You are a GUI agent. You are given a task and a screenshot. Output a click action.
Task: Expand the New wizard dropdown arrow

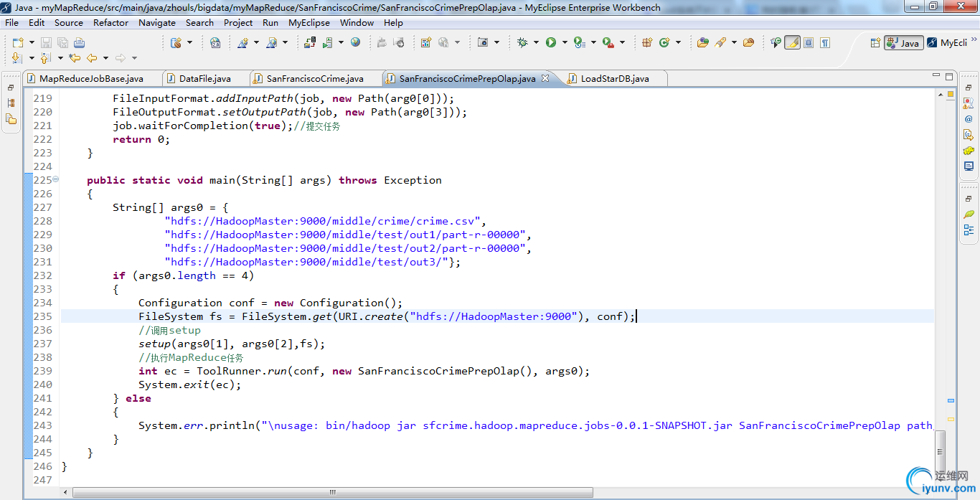click(x=31, y=42)
